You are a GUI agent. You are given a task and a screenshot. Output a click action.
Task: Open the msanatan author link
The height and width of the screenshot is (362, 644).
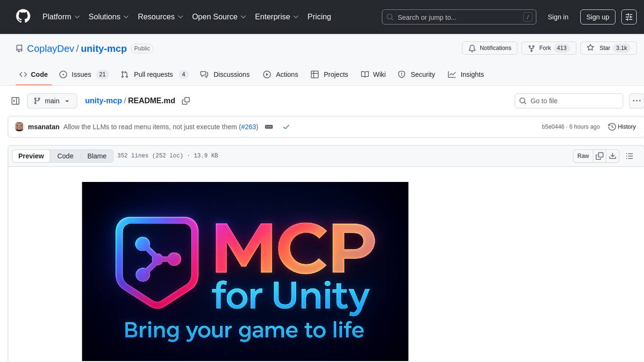(x=44, y=127)
